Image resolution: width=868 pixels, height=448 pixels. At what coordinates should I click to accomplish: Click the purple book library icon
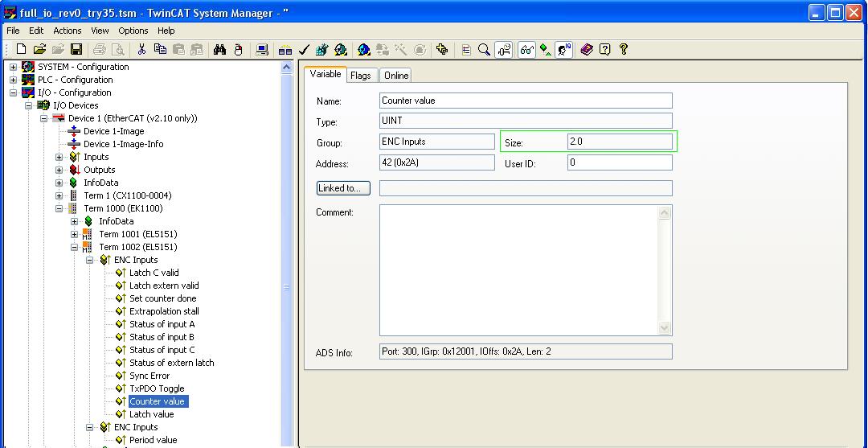586,49
